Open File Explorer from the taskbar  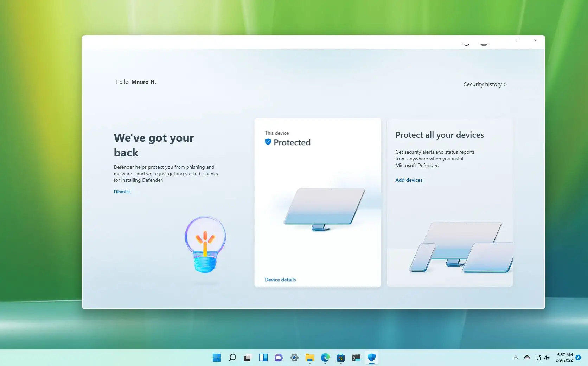click(309, 358)
